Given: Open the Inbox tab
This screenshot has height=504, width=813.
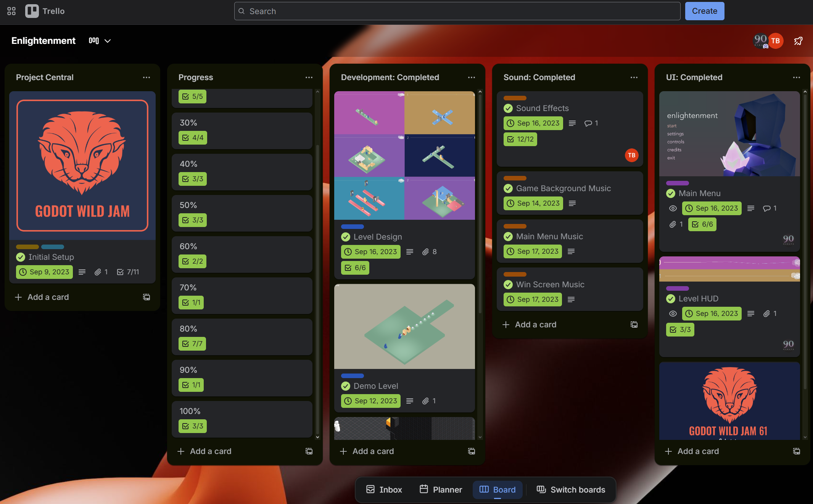Looking at the screenshot, I should tap(384, 490).
